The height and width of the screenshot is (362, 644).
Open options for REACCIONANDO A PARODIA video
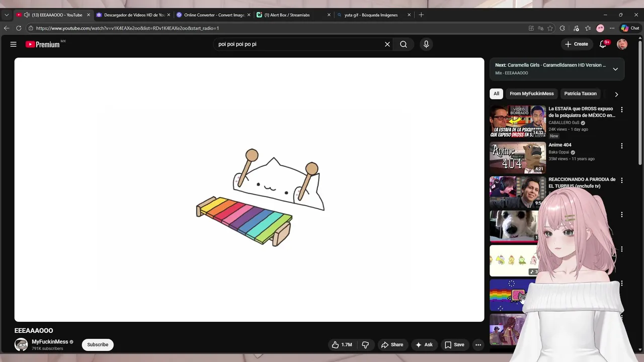622,180
